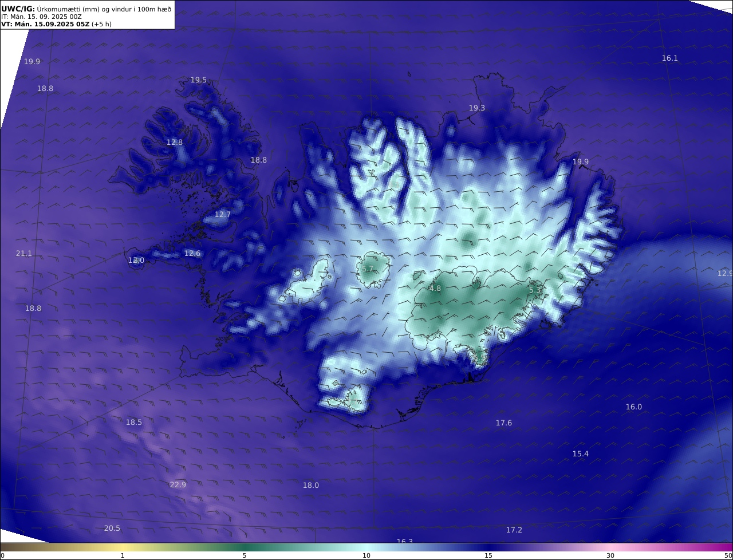Select the 12.7 wind value
Screen dimensions: 733x560
pos(223,214)
